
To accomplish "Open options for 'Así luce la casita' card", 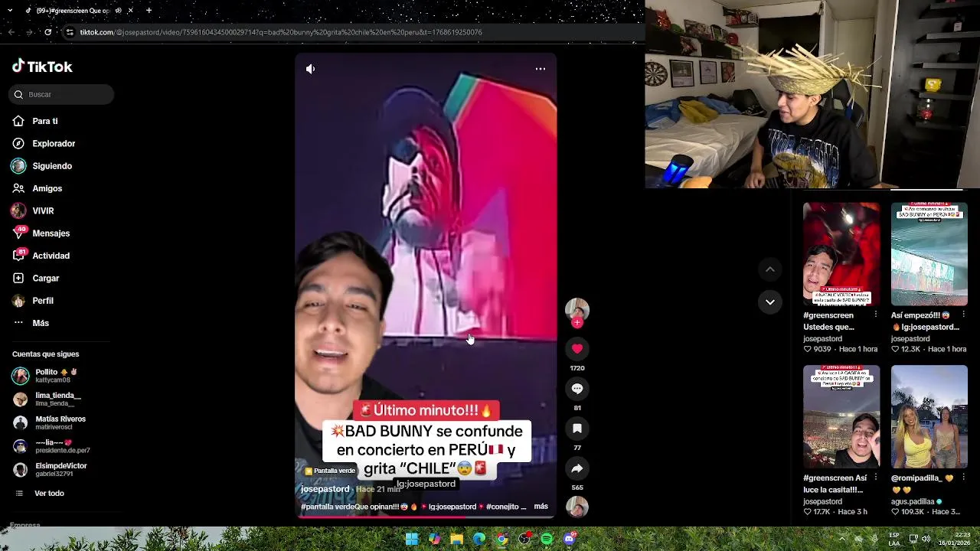I will pos(875,478).
